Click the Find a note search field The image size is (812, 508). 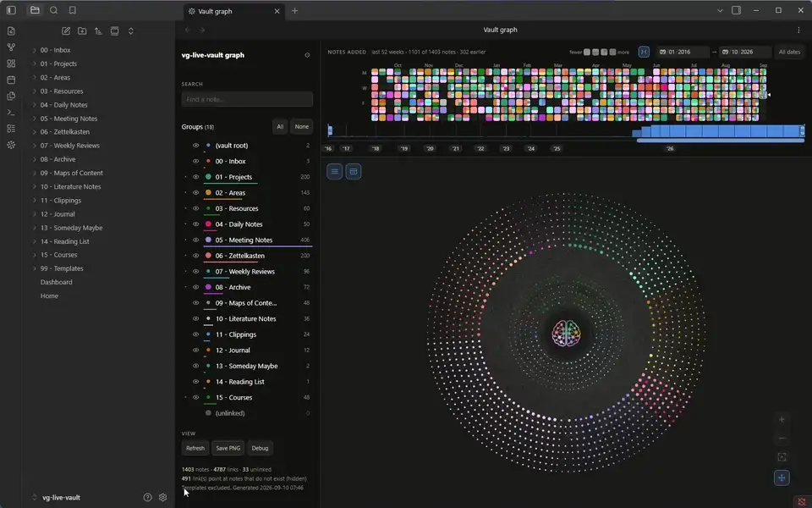tap(247, 99)
